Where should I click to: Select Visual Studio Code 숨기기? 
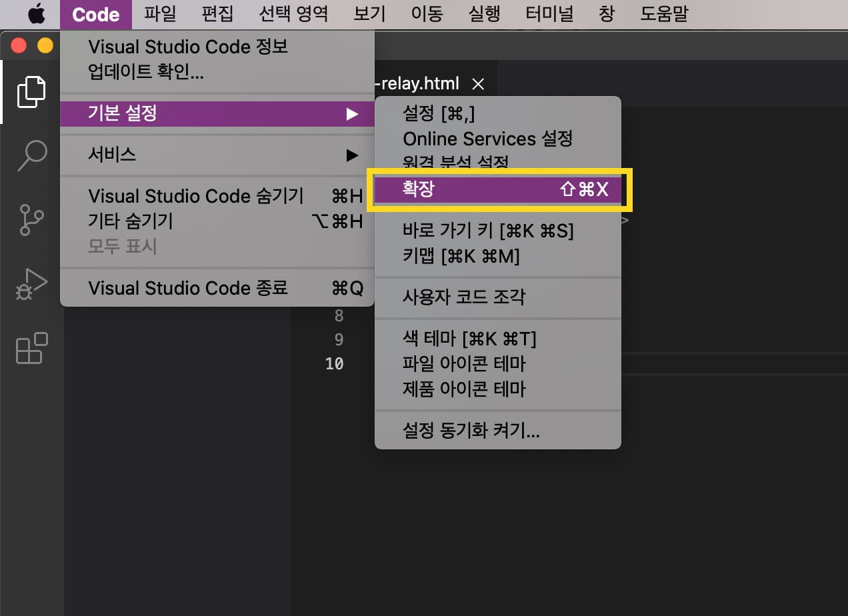196,196
